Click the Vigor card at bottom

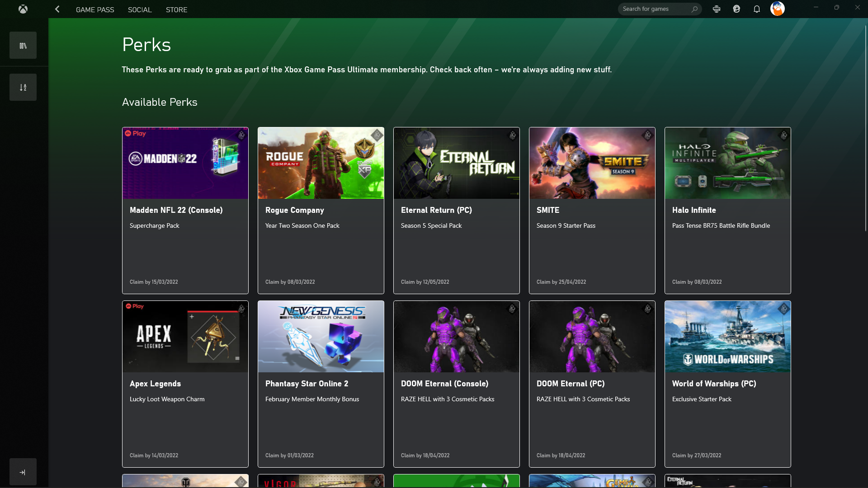(x=321, y=481)
